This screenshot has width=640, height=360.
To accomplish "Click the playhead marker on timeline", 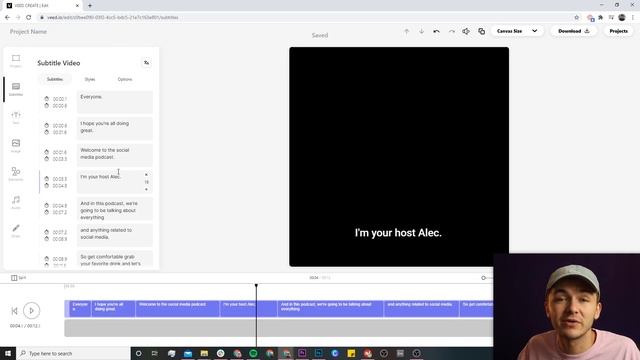I will coord(256,286).
